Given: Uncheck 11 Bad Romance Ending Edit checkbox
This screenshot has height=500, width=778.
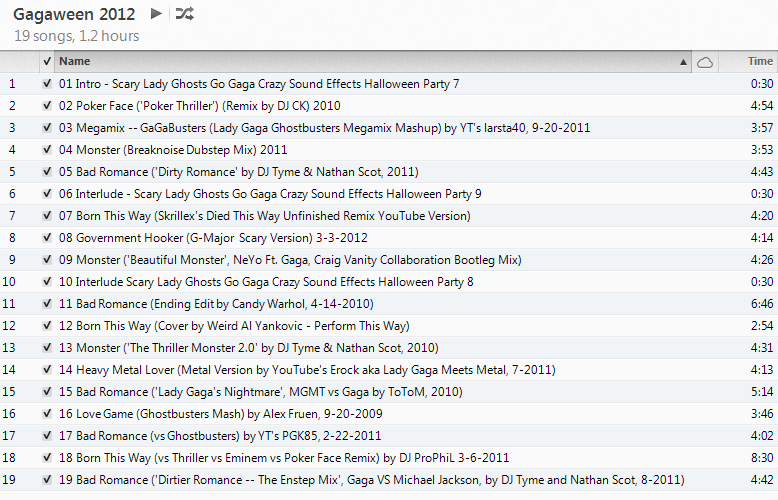Looking at the screenshot, I should pos(47,304).
